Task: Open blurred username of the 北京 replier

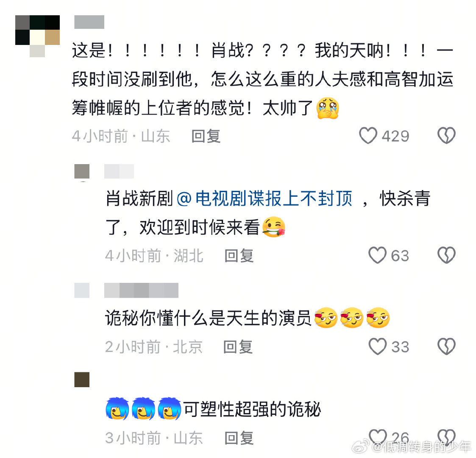Action: 141,290
